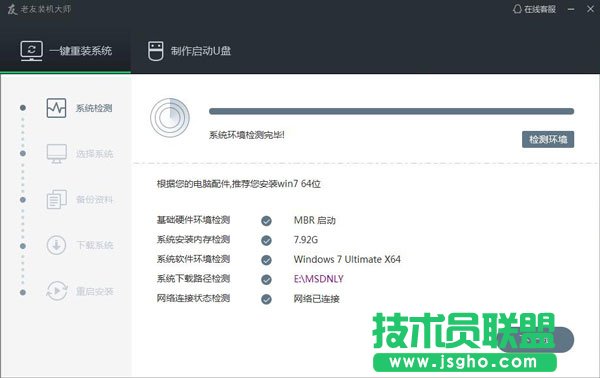Click the 老友装机大师 logo icon
This screenshot has height=378, width=600.
[x=12, y=9]
